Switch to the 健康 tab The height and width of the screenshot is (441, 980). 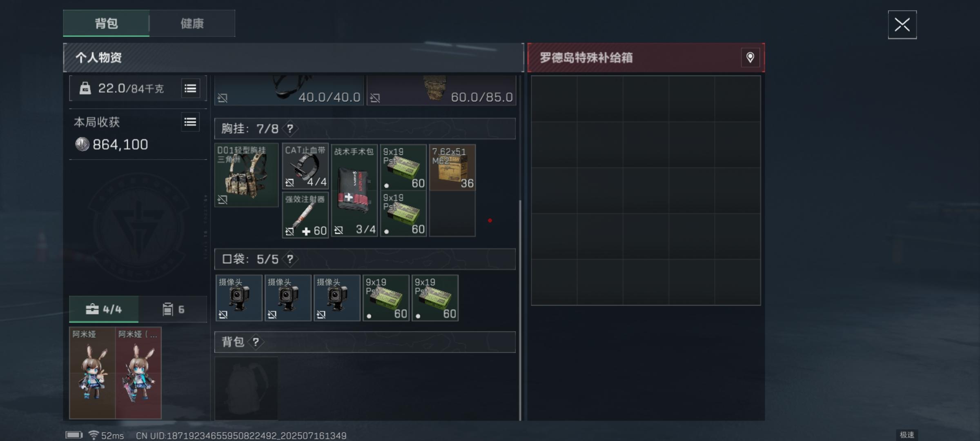point(192,23)
